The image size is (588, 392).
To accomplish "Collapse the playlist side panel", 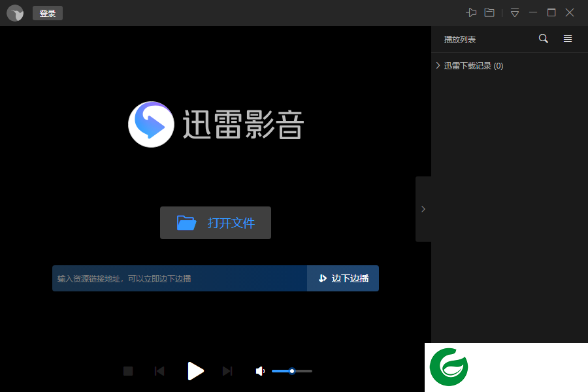I will click(x=423, y=209).
